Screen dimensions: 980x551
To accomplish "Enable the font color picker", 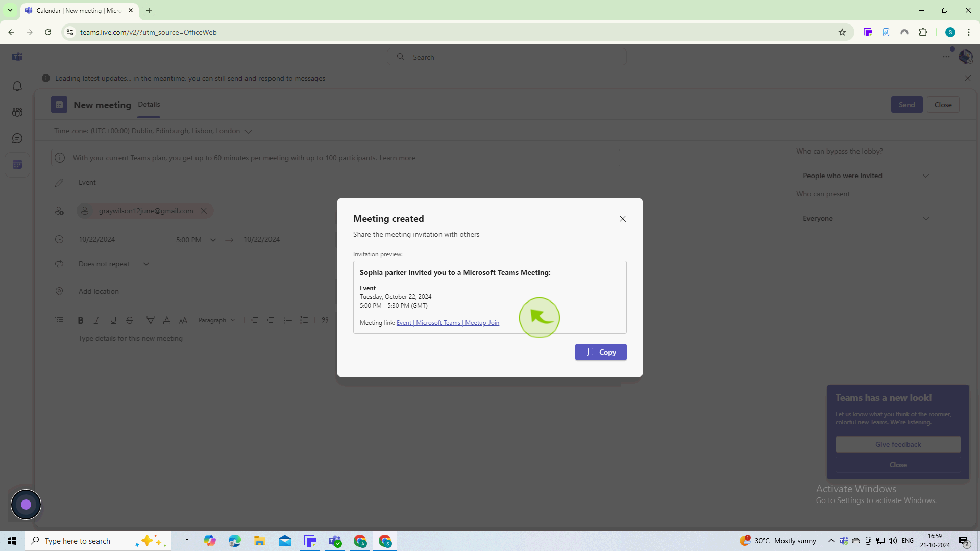I will click(167, 320).
